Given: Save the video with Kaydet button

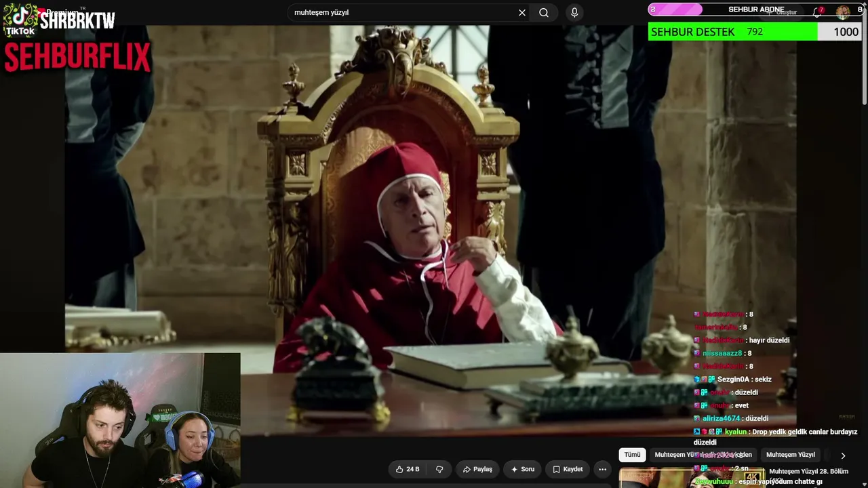Looking at the screenshot, I should 568,469.
